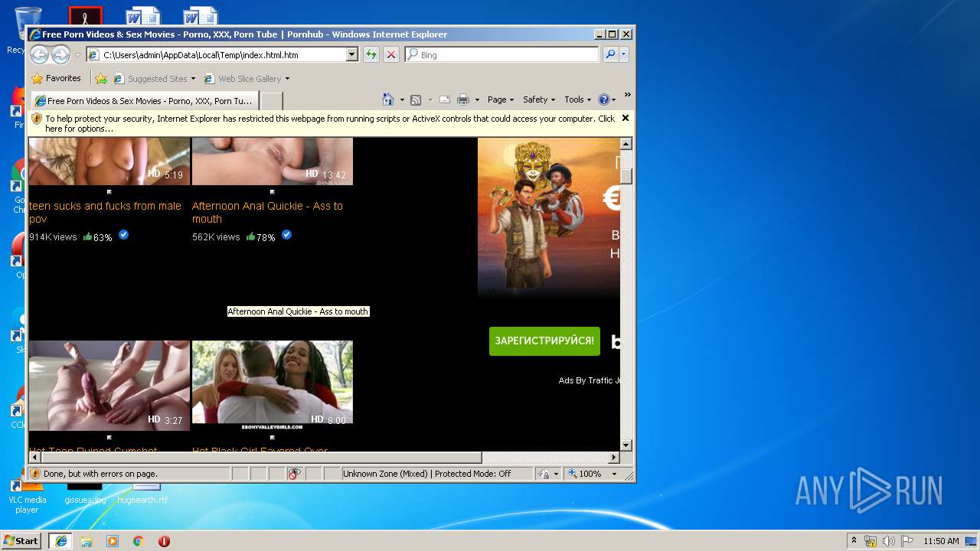The image size is (980, 551).
Task: Click the Help question mark icon
Action: (x=603, y=99)
